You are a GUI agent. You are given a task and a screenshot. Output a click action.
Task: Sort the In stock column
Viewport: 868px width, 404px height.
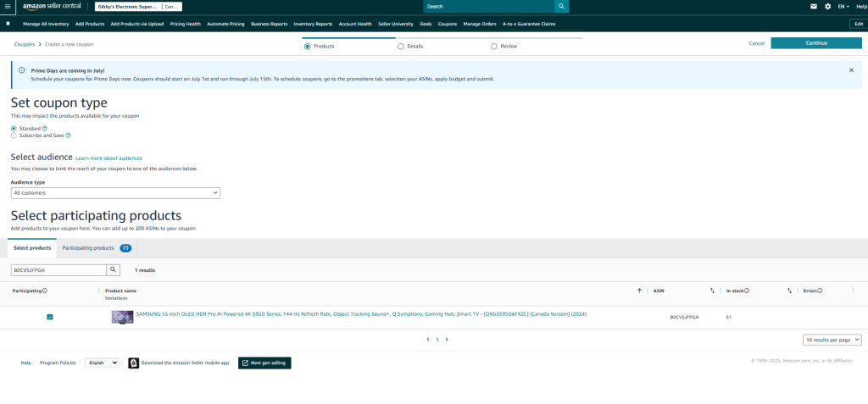[789, 291]
